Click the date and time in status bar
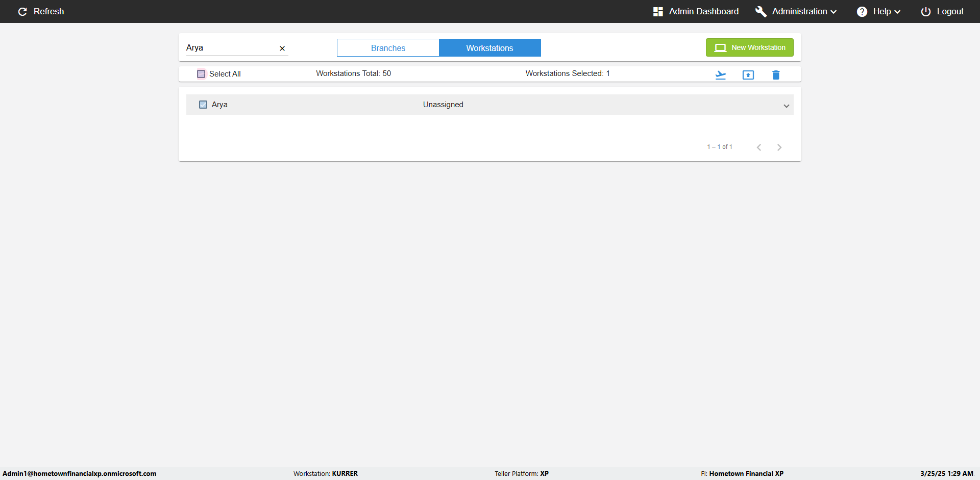Image resolution: width=980 pixels, height=480 pixels. pos(947,473)
